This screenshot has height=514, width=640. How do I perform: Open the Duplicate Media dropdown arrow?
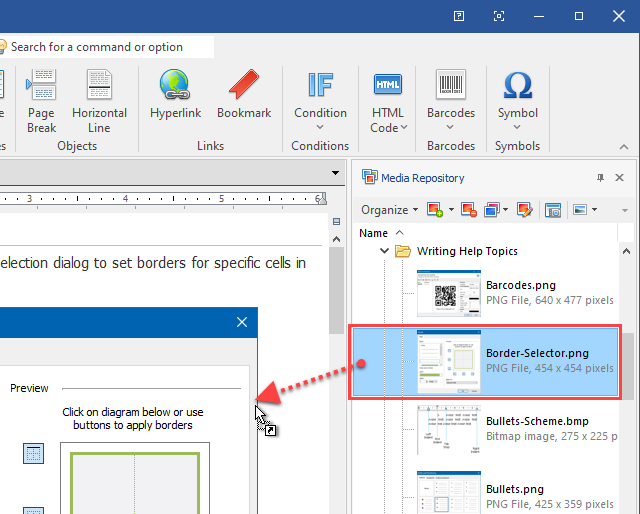point(505,210)
